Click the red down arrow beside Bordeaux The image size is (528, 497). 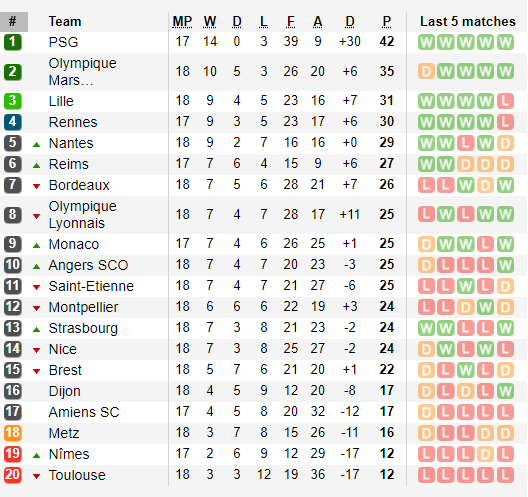coord(36,186)
